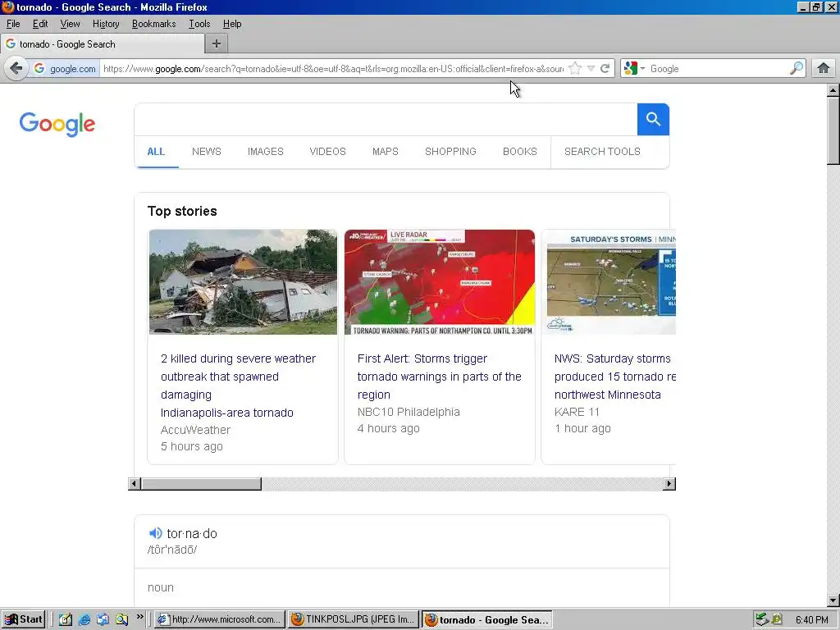Click the NBC10 Philadelphia source label
Image resolution: width=840 pixels, height=630 pixels.
coord(409,412)
